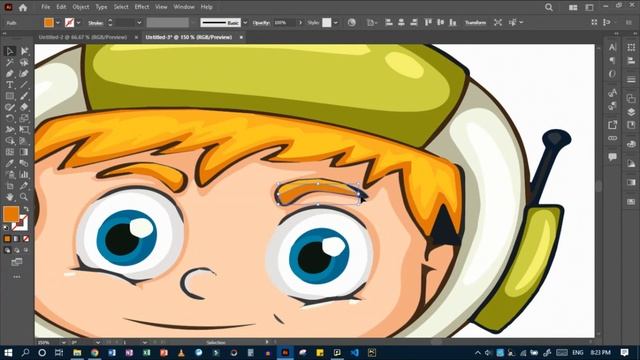Open the Links panel icon
Image resolution: width=640 pixels, height=360 pixels.
pos(612,138)
